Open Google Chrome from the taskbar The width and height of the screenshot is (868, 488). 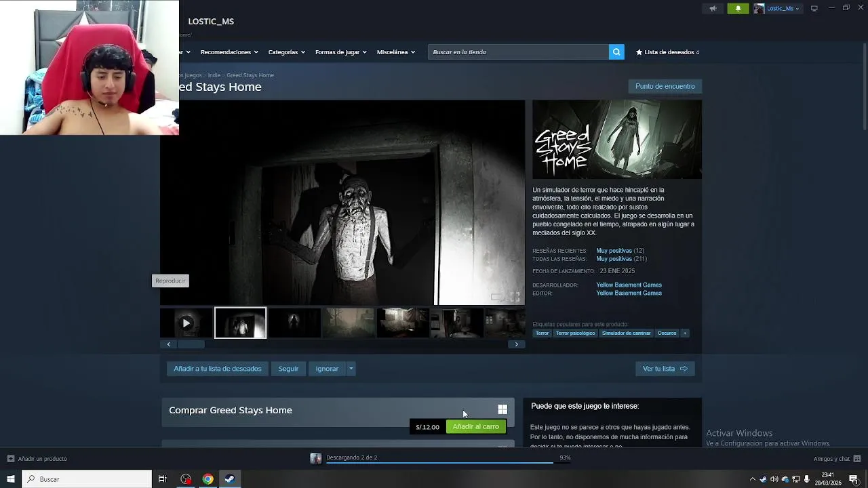tap(208, 479)
